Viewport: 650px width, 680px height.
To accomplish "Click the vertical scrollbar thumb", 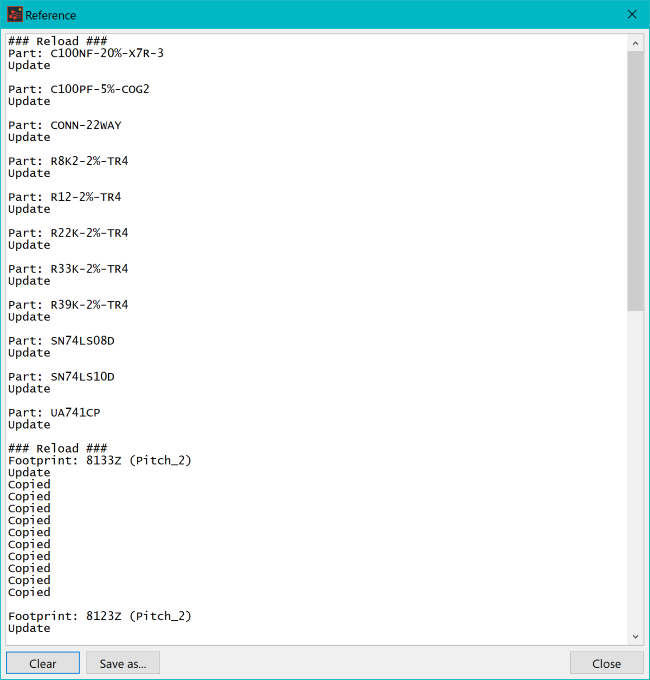I will (x=635, y=181).
